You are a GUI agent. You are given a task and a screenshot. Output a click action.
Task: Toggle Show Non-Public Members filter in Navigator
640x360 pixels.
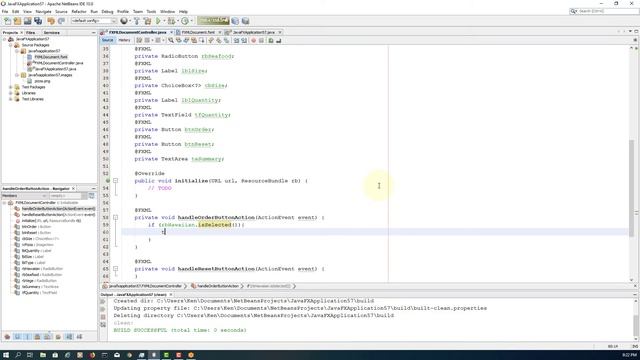click(x=38, y=337)
